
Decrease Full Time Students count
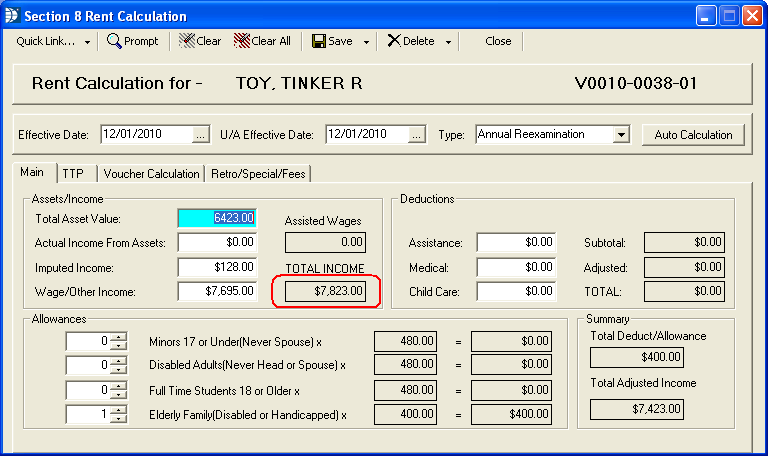118,394
